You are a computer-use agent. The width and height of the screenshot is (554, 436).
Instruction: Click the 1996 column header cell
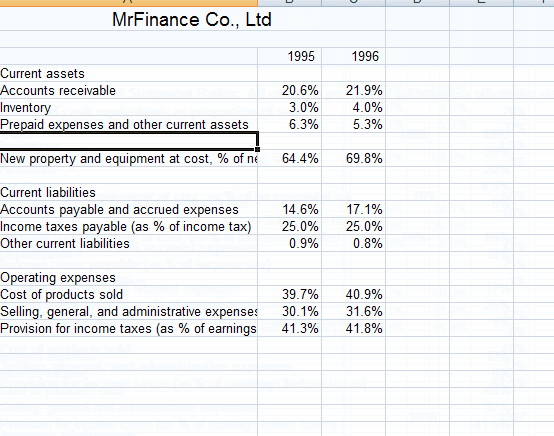point(354,56)
